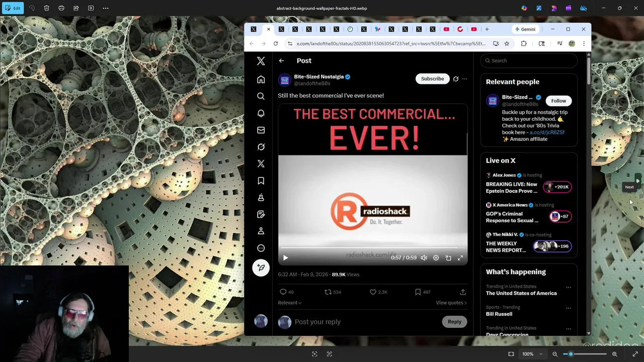This screenshot has width=644, height=362.
Task: Switch to the first X tab in Chrome
Action: click(254, 29)
